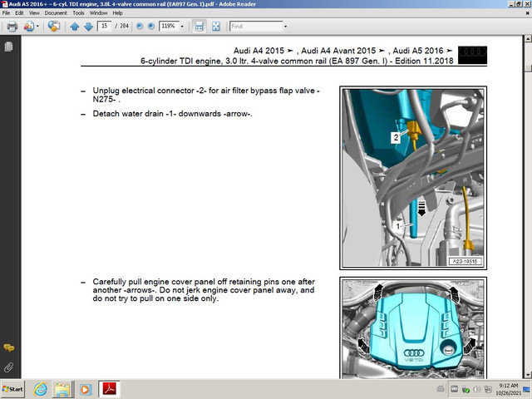Click the zoom percentage field 119%
Screen dimensions: 532x399
pos(169,26)
